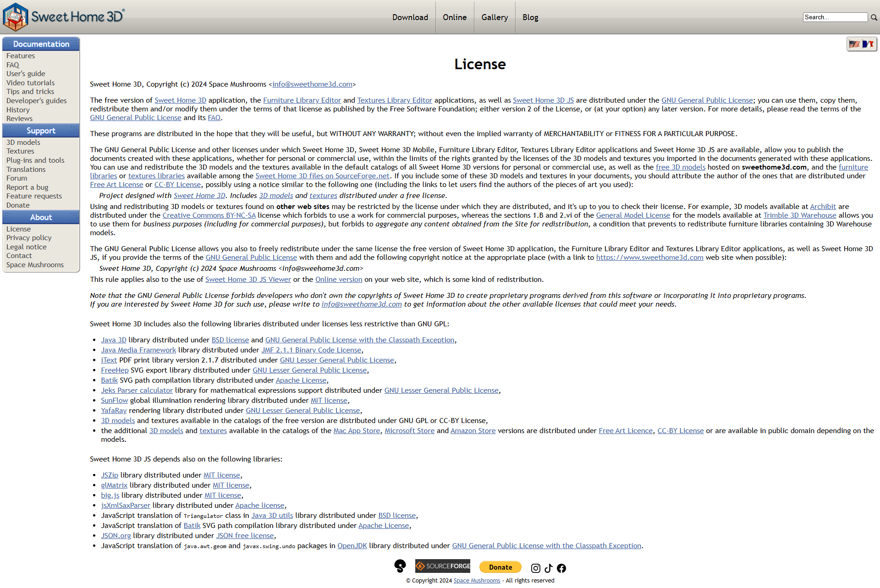Viewport: 880px width, 588px height.
Task: Open the Instagram icon
Action: 535,568
